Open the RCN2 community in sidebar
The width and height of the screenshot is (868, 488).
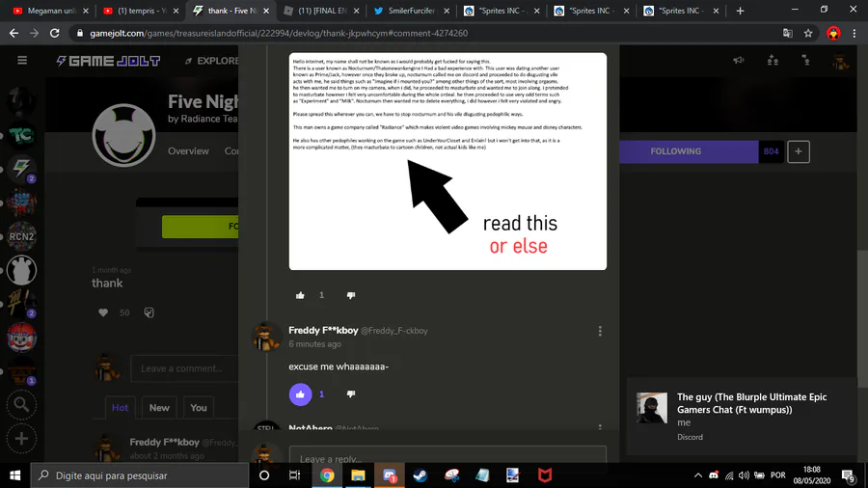21,237
